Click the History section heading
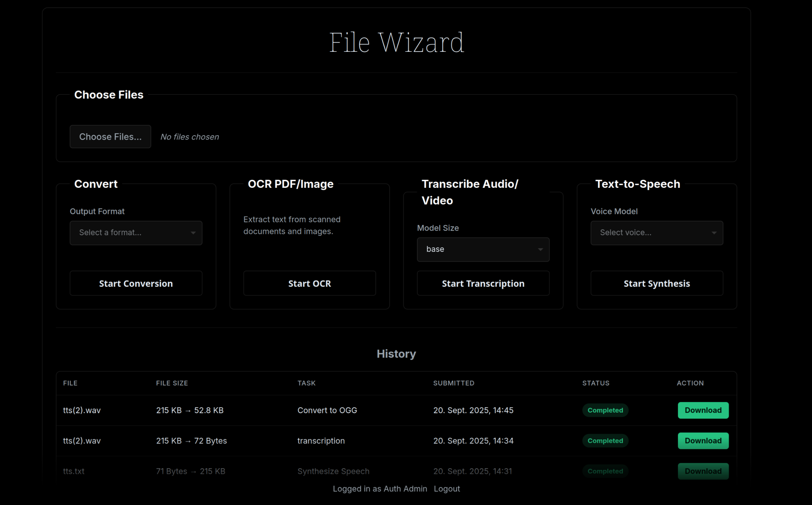This screenshot has width=812, height=505. (396, 354)
